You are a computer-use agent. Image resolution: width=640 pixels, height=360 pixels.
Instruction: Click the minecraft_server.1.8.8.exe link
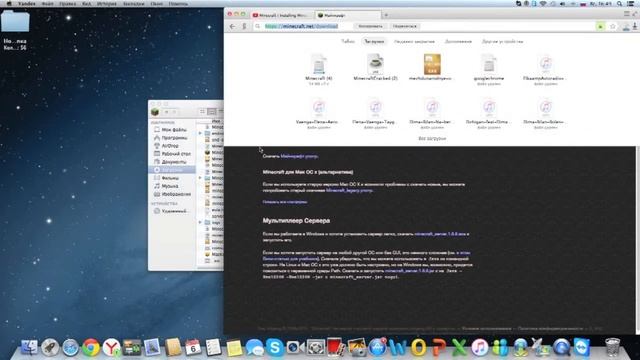point(440,234)
